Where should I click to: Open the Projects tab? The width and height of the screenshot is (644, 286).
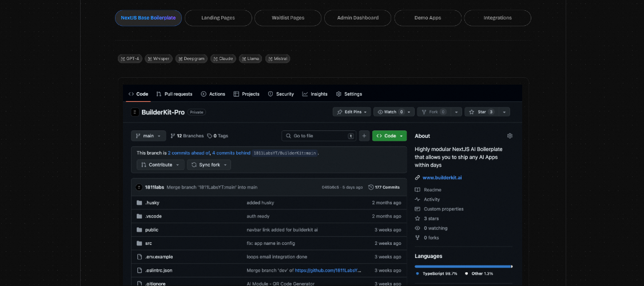pyautogui.click(x=247, y=94)
